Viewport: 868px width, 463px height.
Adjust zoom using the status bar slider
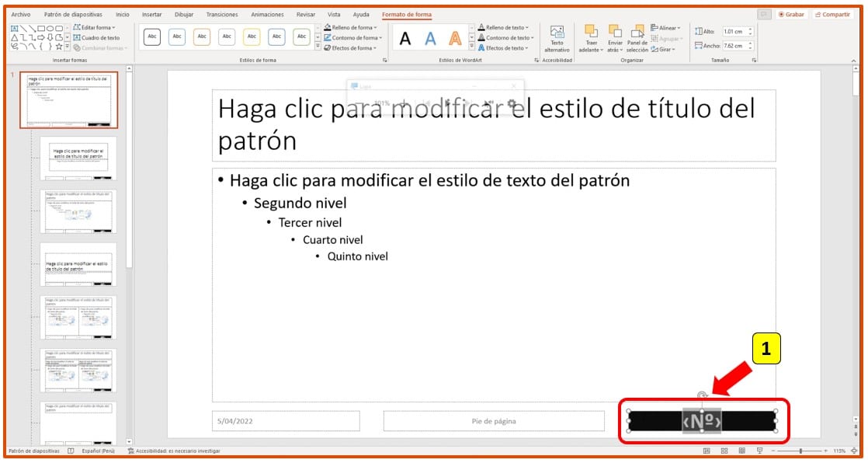pos(800,450)
